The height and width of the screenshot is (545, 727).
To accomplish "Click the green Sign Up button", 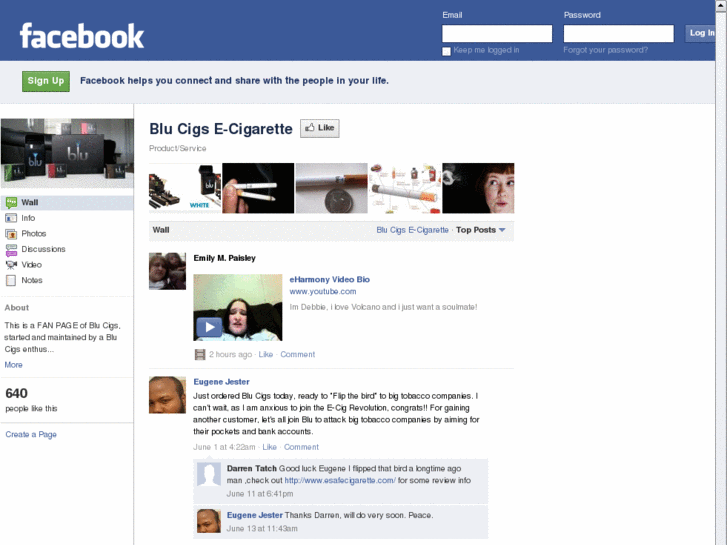I will (46, 81).
